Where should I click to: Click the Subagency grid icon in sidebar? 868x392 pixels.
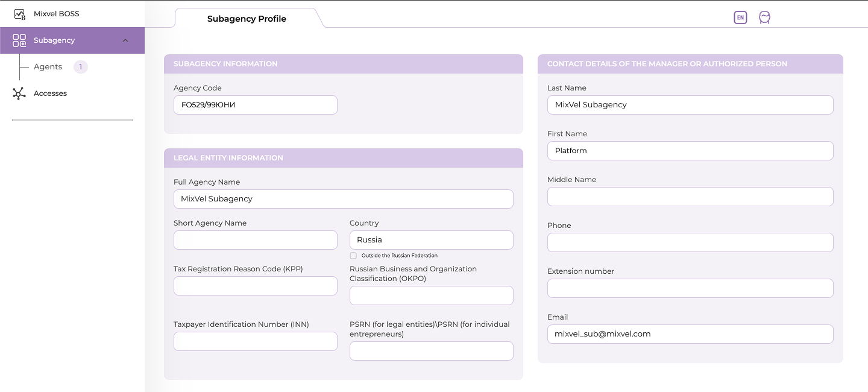pyautogui.click(x=19, y=40)
